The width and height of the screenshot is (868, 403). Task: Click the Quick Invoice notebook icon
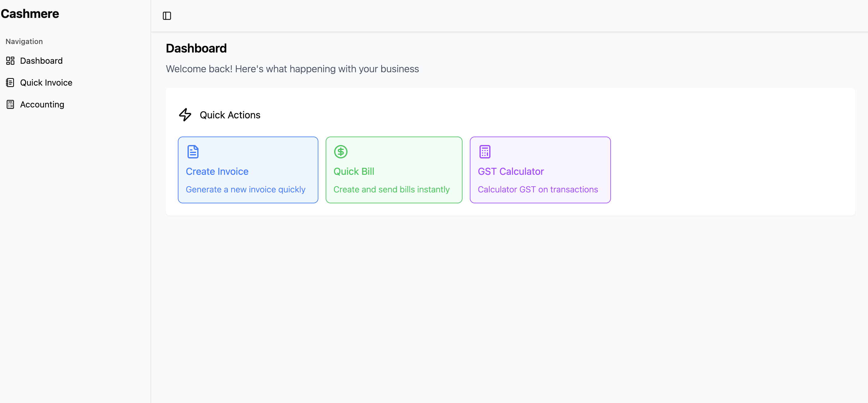coord(10,83)
